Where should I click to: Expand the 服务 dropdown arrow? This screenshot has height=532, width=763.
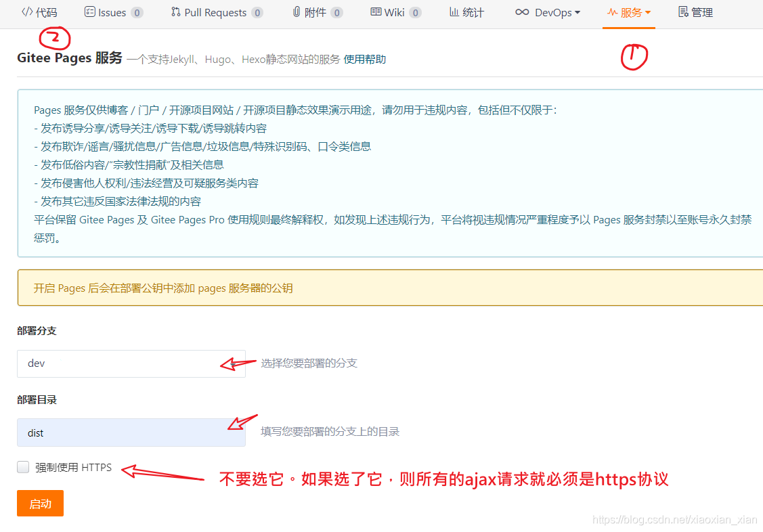648,13
